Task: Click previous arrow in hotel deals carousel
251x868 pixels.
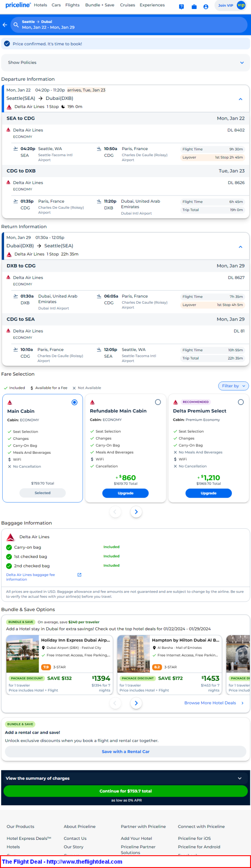Action: point(115,703)
